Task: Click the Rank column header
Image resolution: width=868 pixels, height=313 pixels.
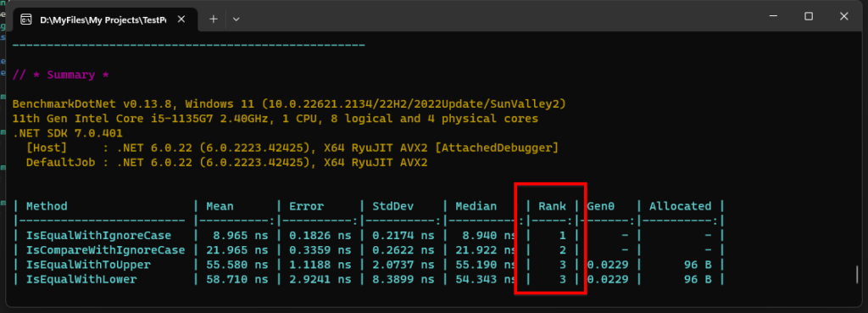Action: point(552,206)
